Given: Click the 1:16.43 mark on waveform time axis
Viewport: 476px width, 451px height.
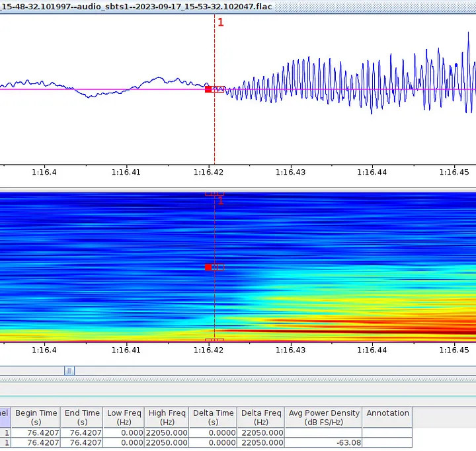Looking at the screenshot, I should [x=292, y=172].
